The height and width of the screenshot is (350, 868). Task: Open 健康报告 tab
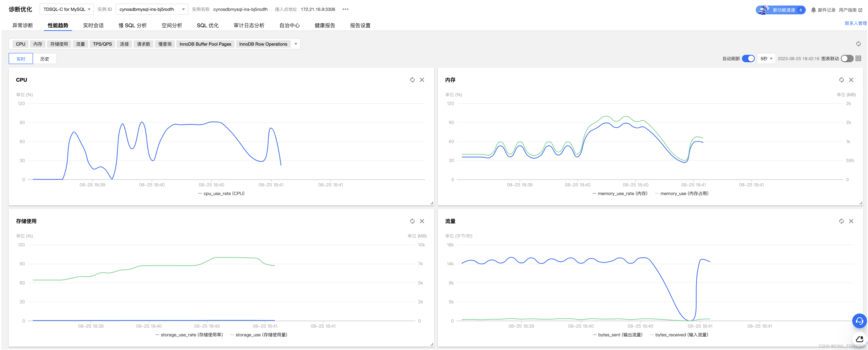324,26
